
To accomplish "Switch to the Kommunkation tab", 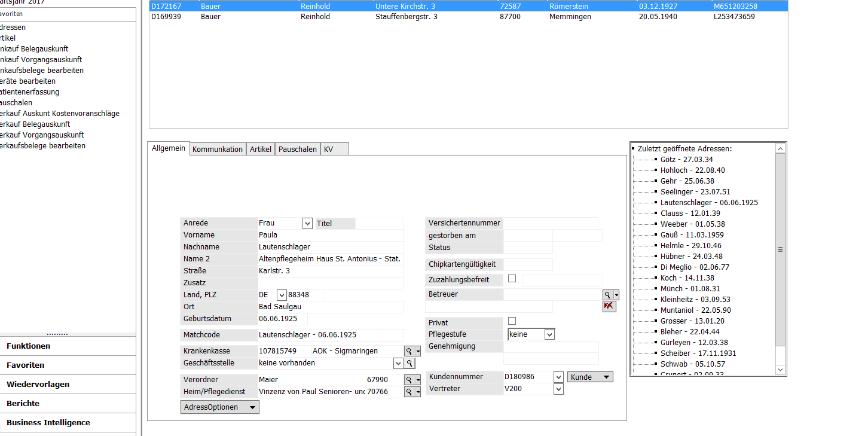I will pyautogui.click(x=218, y=150).
